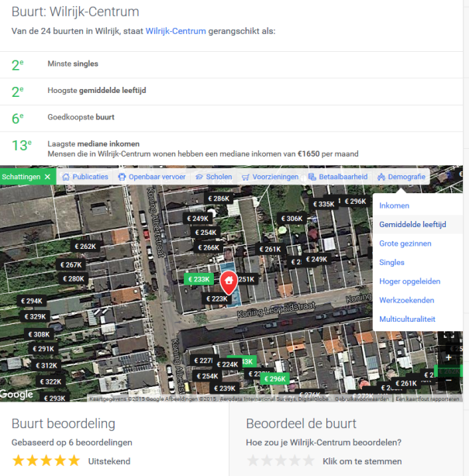Screen dimensions: 469x476
Task: Click the € 335K estimate marker
Action: [x=323, y=204]
